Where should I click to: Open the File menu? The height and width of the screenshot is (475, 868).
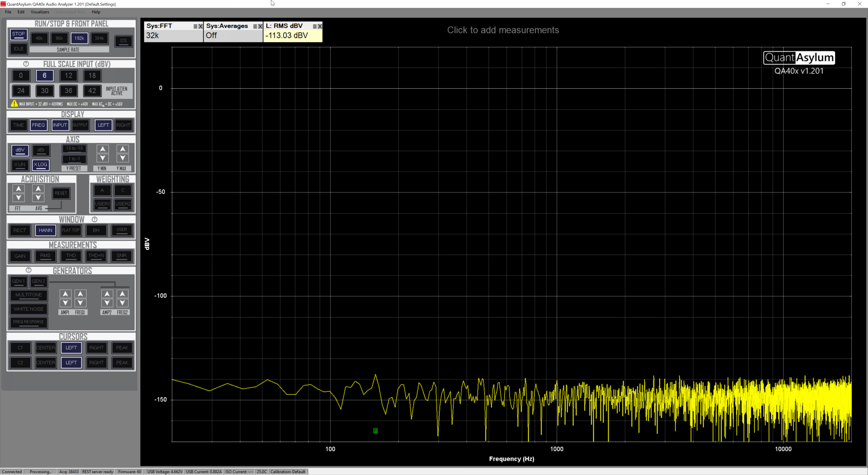(x=8, y=12)
